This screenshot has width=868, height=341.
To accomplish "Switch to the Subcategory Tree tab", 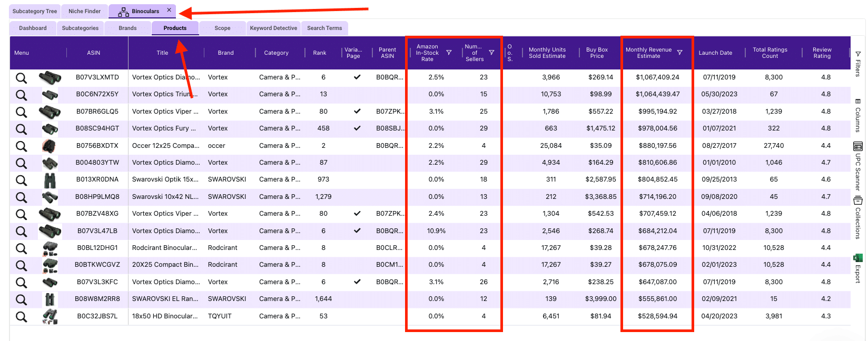I will click(x=35, y=11).
